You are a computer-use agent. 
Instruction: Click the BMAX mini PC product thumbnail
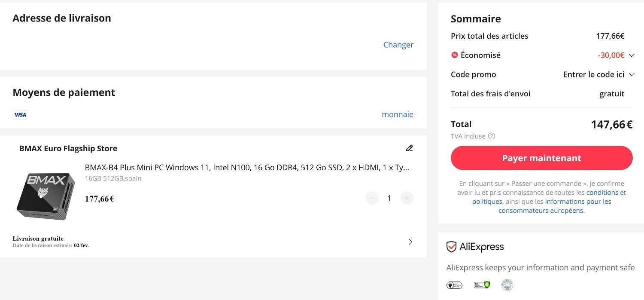pyautogui.click(x=46, y=196)
